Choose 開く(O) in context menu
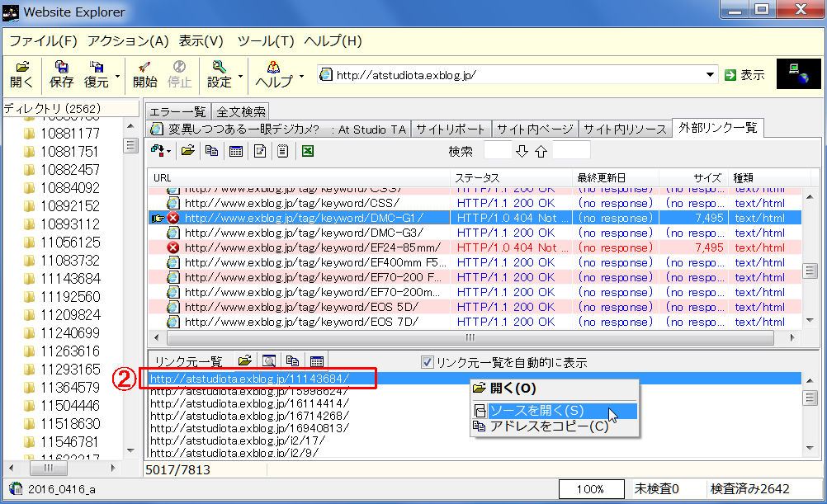Image resolution: width=827 pixels, height=504 pixels. (x=554, y=389)
